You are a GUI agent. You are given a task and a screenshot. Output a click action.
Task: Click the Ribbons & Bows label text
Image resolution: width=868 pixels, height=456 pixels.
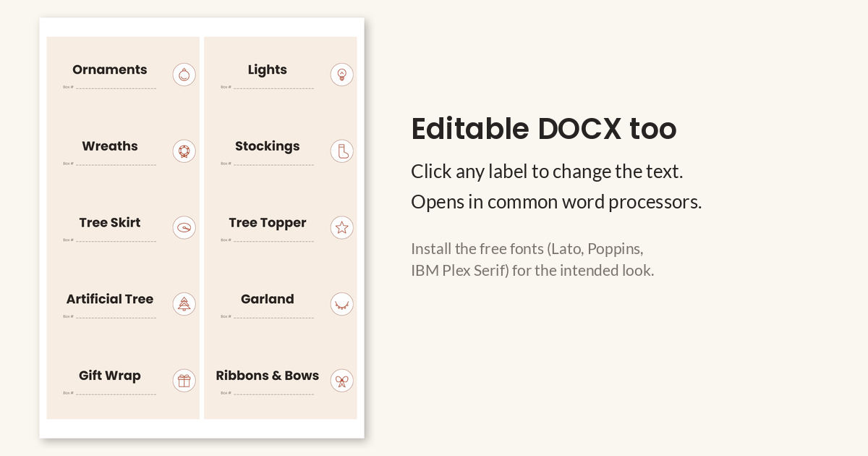[268, 376]
